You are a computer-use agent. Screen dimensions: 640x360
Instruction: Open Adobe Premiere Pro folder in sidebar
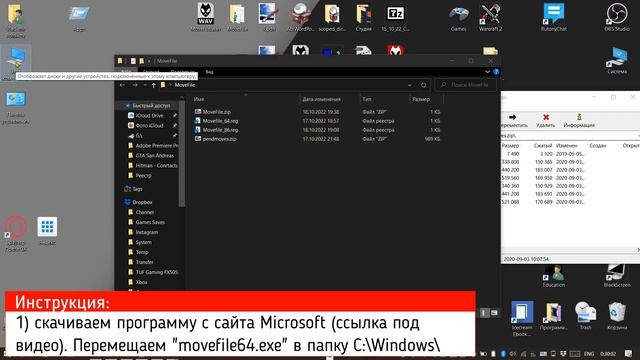pos(153,145)
